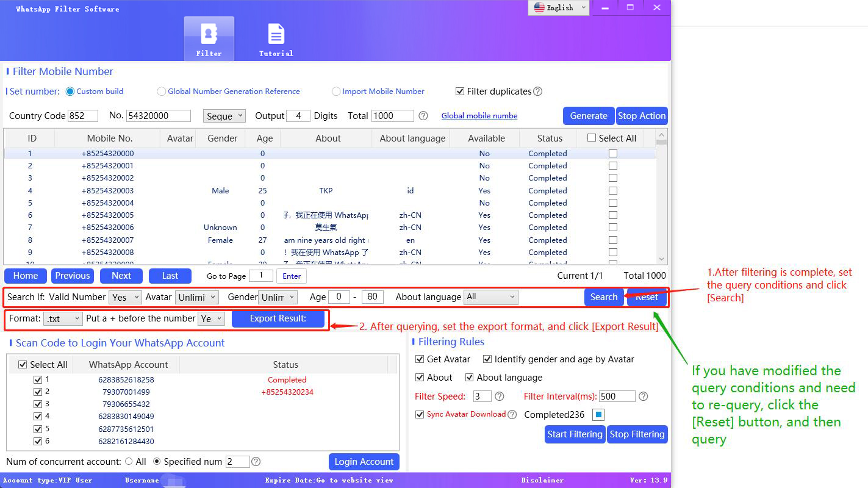
Task: Click the Filter Speed input field
Action: (x=482, y=396)
